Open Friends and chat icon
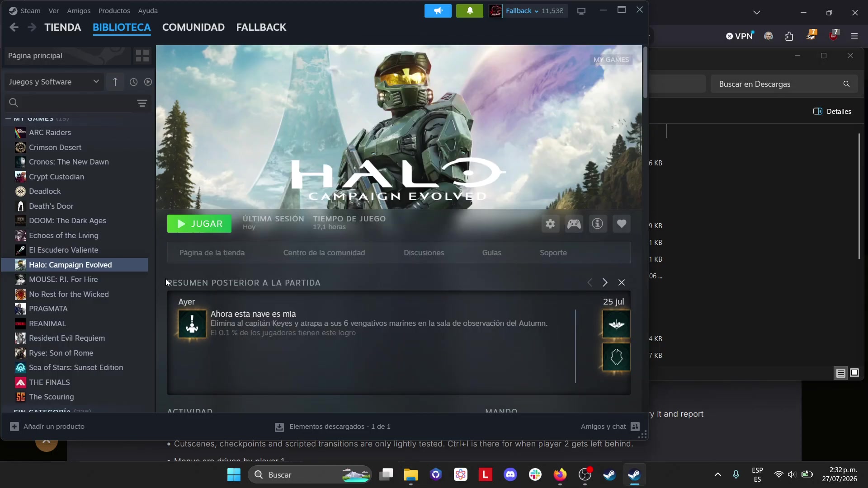868x488 pixels. [x=635, y=427]
